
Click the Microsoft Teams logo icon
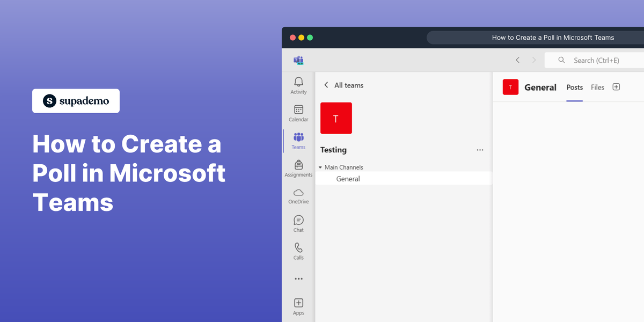tap(298, 60)
